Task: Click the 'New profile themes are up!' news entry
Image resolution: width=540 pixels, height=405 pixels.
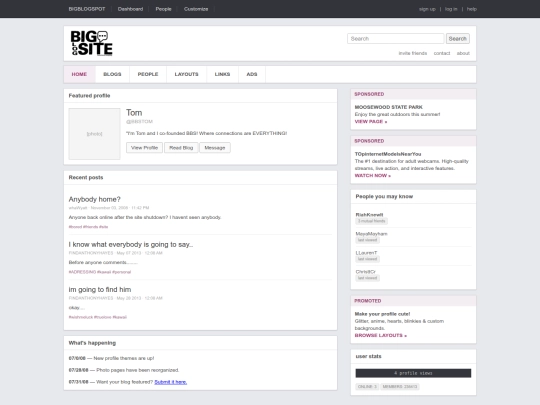Action: coord(111,358)
